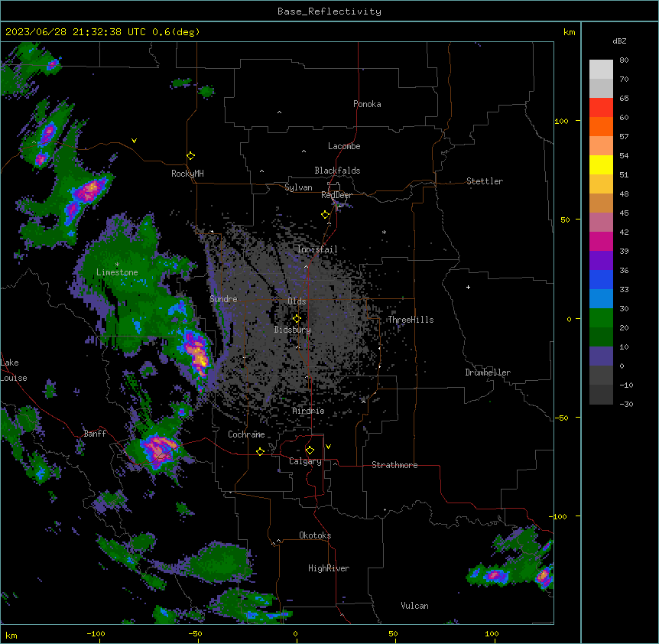Select the Didsbury label
Image resolution: width=659 pixels, height=644 pixels.
coord(293,330)
